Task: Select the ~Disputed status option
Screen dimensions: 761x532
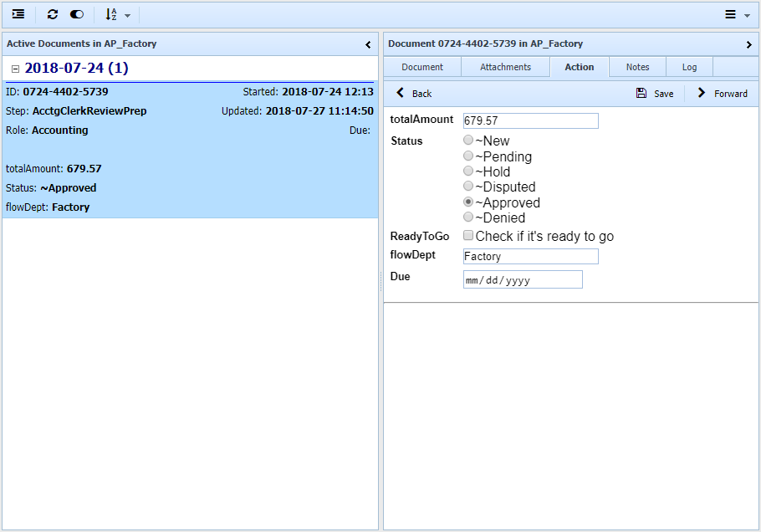Action: point(468,187)
